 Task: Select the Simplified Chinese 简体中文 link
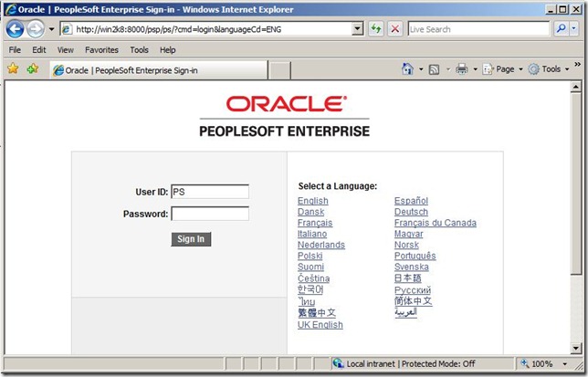tap(414, 301)
